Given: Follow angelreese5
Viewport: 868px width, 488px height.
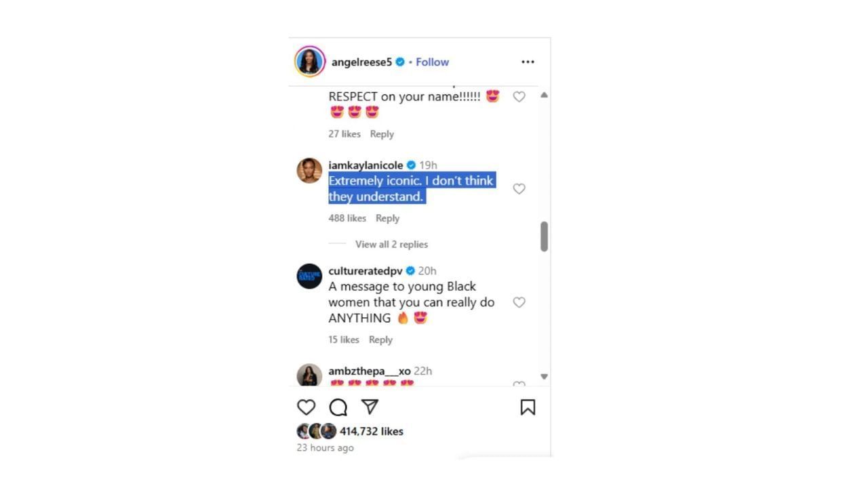Looking at the screenshot, I should (432, 62).
